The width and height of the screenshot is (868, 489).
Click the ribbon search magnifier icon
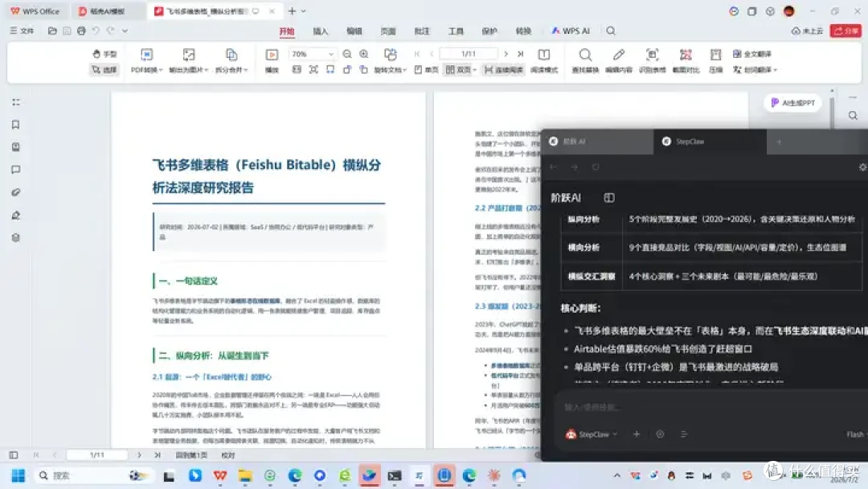click(611, 31)
